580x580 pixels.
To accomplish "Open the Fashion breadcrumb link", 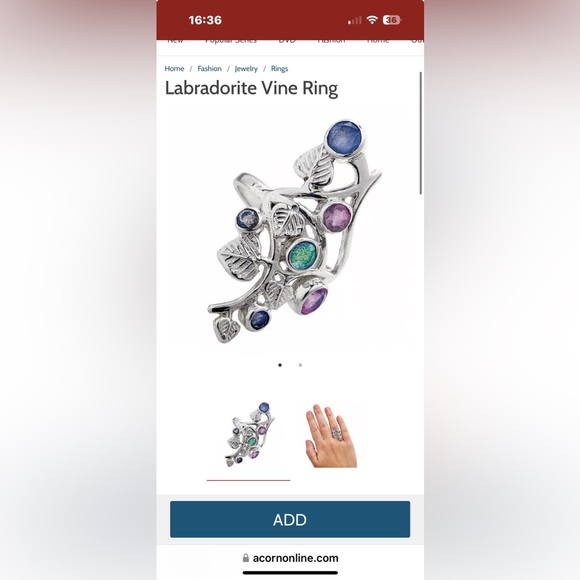I will [209, 68].
